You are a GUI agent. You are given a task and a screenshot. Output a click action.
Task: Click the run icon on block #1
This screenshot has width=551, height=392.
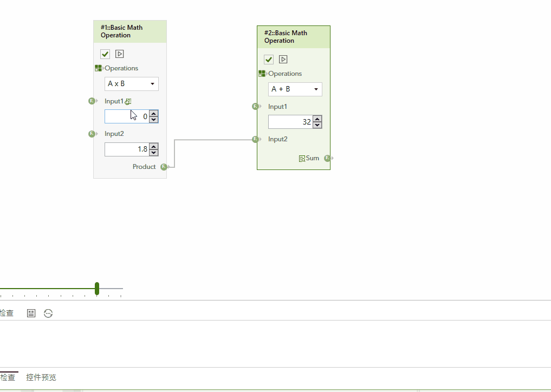pos(120,54)
